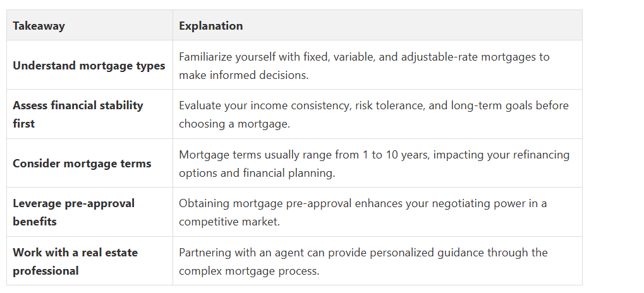Viewport: 644px width, 293px height.
Task: Click the word 'benefits' in the first column
Action: click(35, 222)
